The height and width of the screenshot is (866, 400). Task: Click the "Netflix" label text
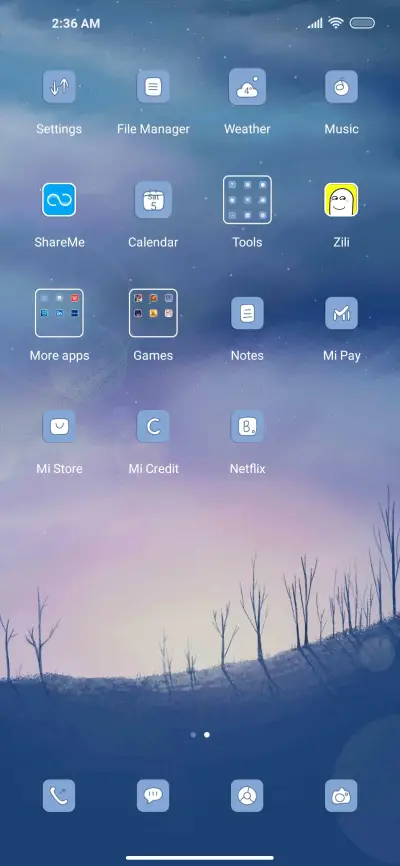[248, 469]
